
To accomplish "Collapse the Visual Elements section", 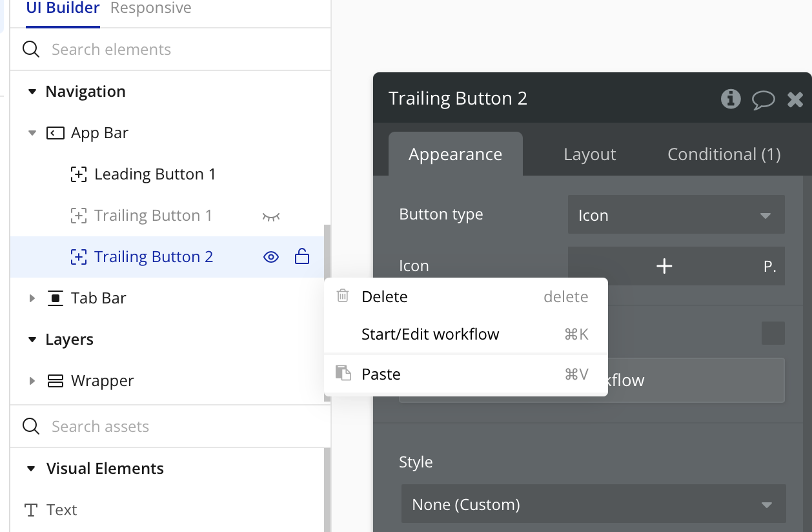I will 31,469.
